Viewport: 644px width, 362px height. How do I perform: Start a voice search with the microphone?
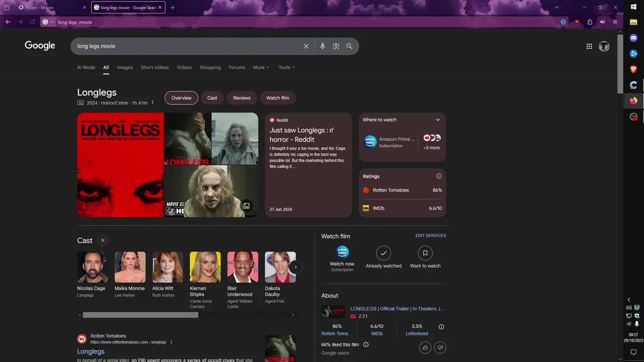[x=323, y=46]
